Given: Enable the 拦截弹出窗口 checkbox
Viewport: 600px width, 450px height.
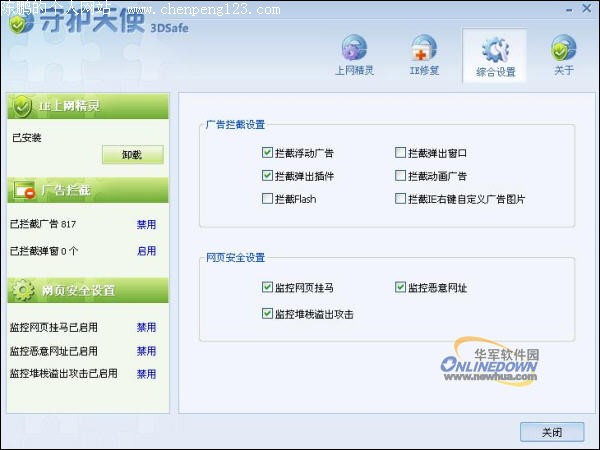Looking at the screenshot, I should click(x=400, y=153).
